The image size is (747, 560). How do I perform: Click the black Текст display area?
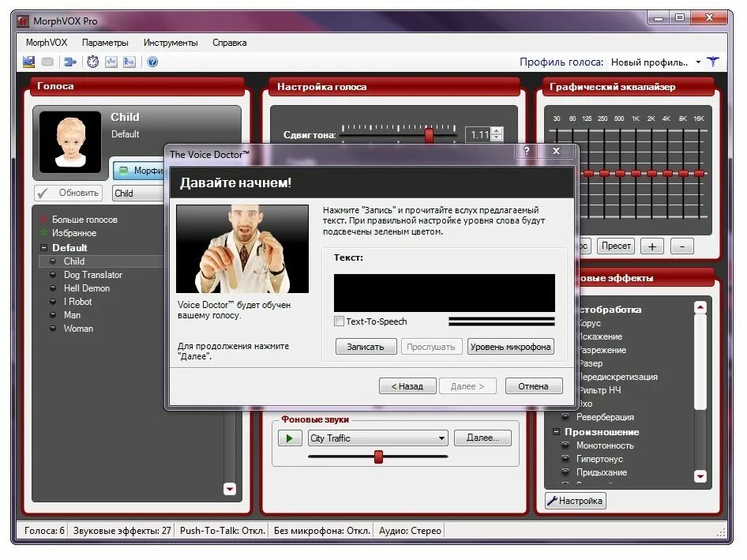(x=444, y=292)
